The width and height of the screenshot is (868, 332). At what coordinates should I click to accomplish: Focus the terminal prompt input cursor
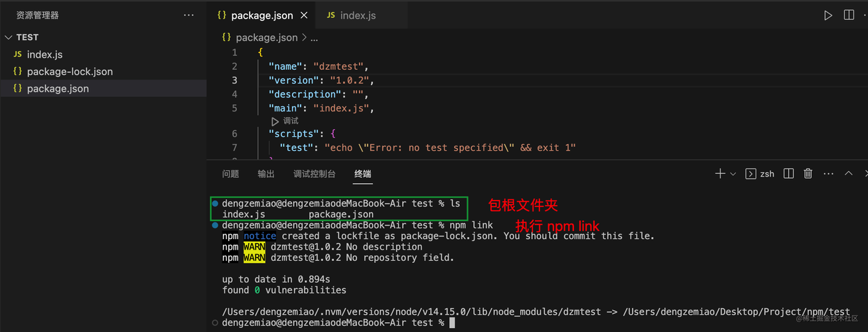[452, 323]
